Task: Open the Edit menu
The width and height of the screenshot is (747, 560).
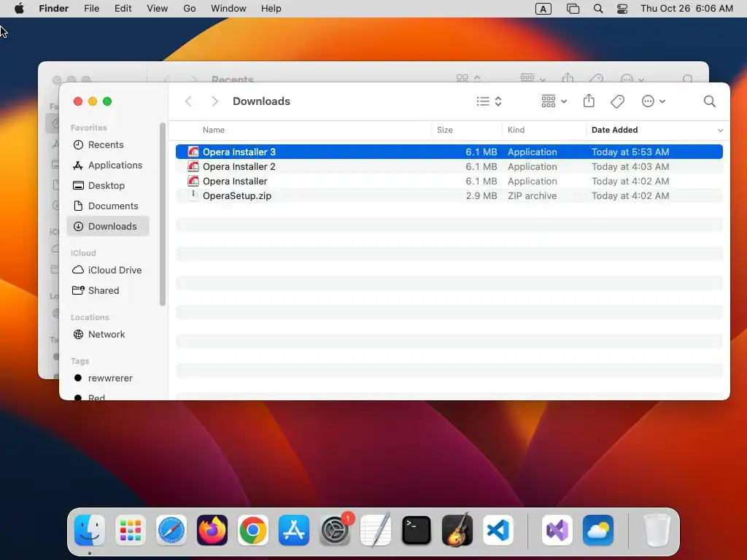Action: tap(123, 9)
